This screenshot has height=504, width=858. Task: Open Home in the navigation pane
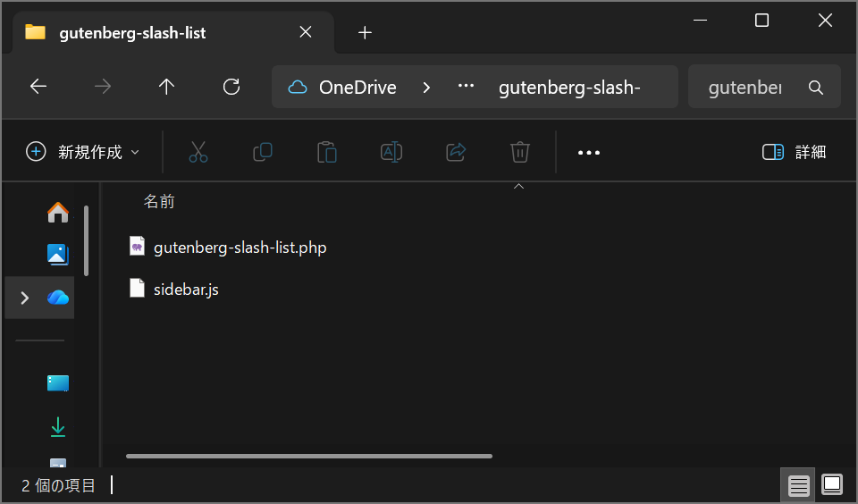(x=58, y=213)
